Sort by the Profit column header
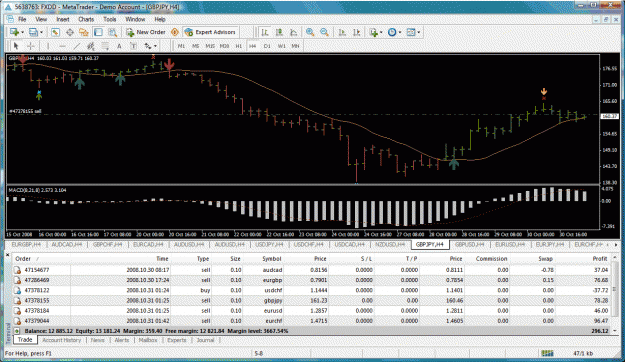The image size is (625, 362). pos(583,259)
